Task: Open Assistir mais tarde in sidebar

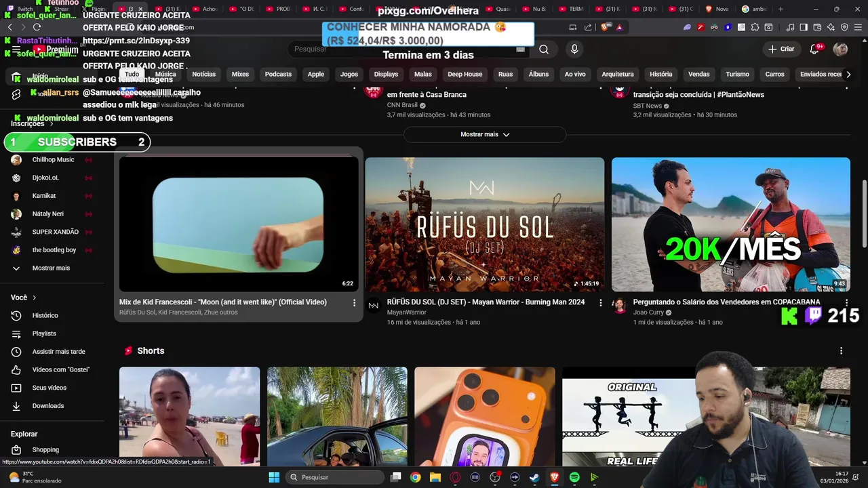Action: 58,352
